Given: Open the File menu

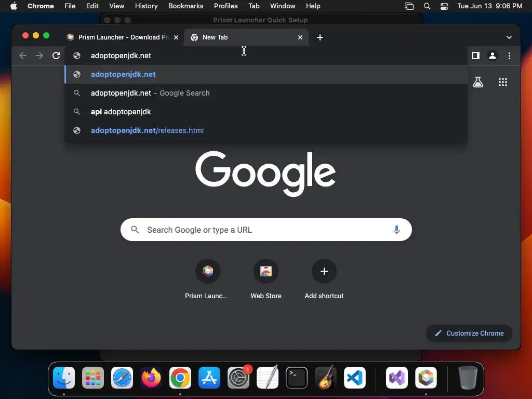Looking at the screenshot, I should (70, 6).
